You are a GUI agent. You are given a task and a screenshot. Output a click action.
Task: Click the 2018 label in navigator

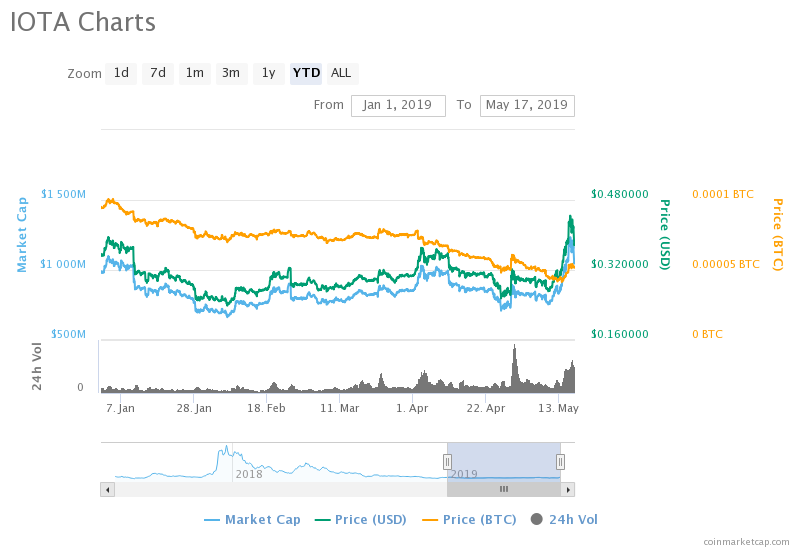click(249, 474)
